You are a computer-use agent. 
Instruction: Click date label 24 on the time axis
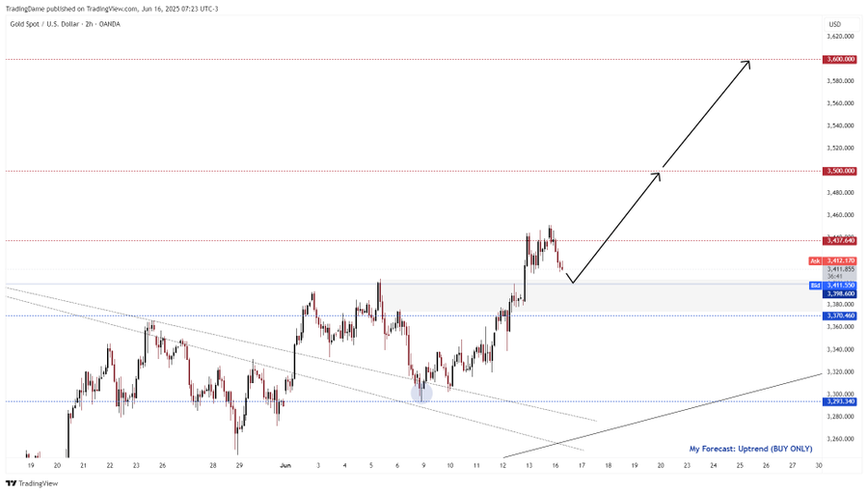(x=714, y=466)
